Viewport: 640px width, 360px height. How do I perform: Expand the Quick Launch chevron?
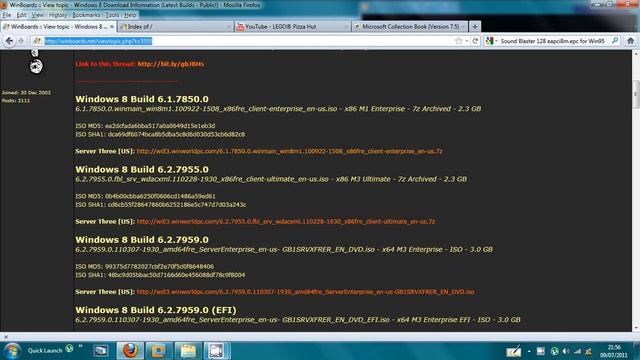(x=80, y=346)
